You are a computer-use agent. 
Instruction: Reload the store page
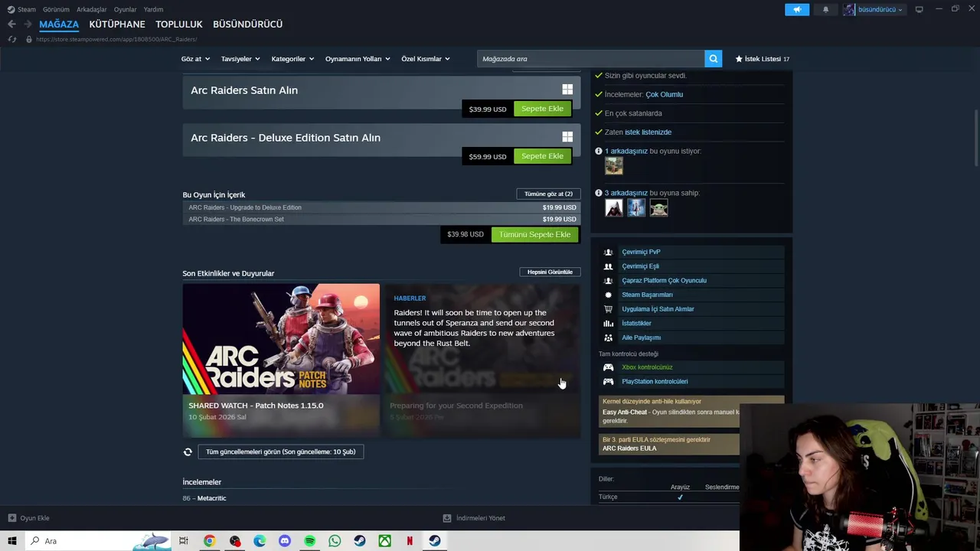point(11,39)
